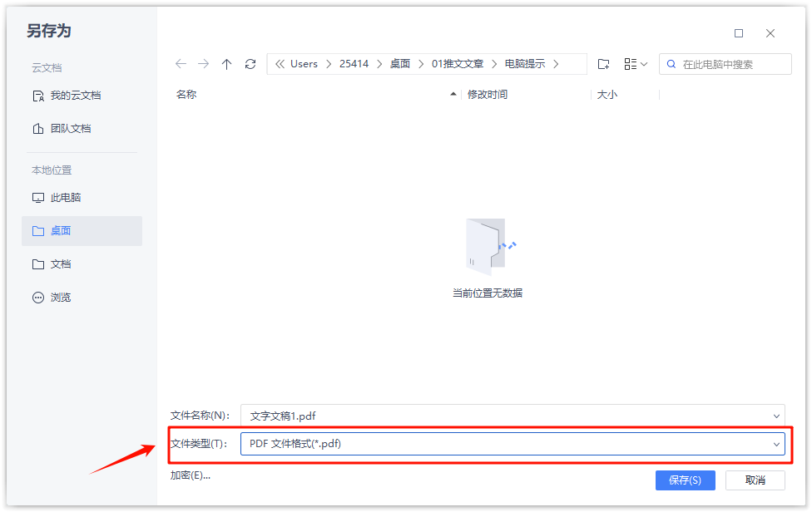Viewport: 812px width, 512px height.
Task: Open the view mode options dropdown
Action: tap(636, 64)
